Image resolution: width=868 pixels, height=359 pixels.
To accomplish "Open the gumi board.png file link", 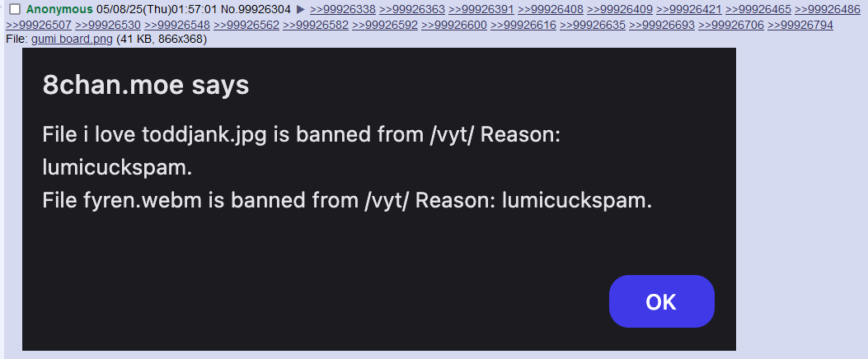I will tap(72, 40).
